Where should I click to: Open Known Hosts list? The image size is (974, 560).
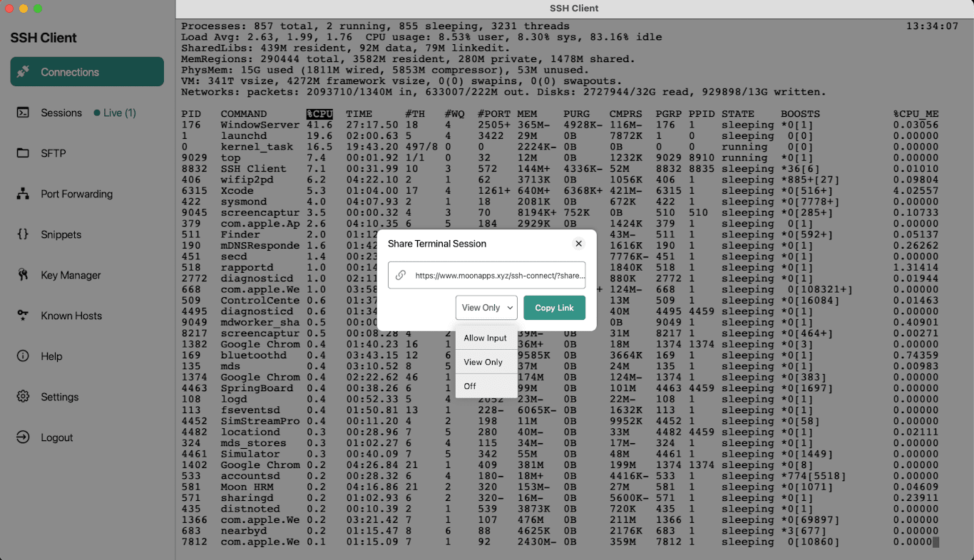(x=72, y=316)
